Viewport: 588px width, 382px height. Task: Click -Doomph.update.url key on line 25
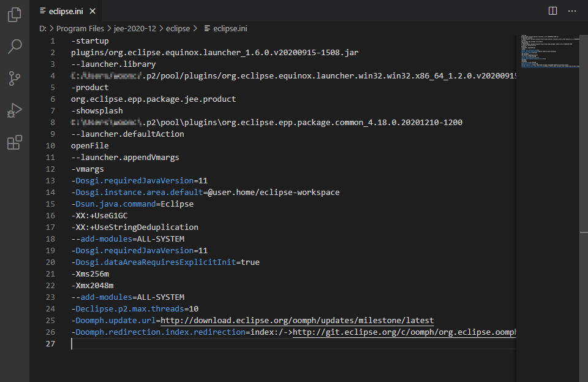coord(113,320)
